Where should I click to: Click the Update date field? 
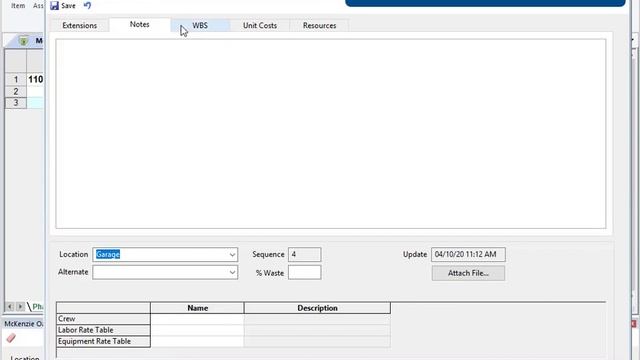468,254
